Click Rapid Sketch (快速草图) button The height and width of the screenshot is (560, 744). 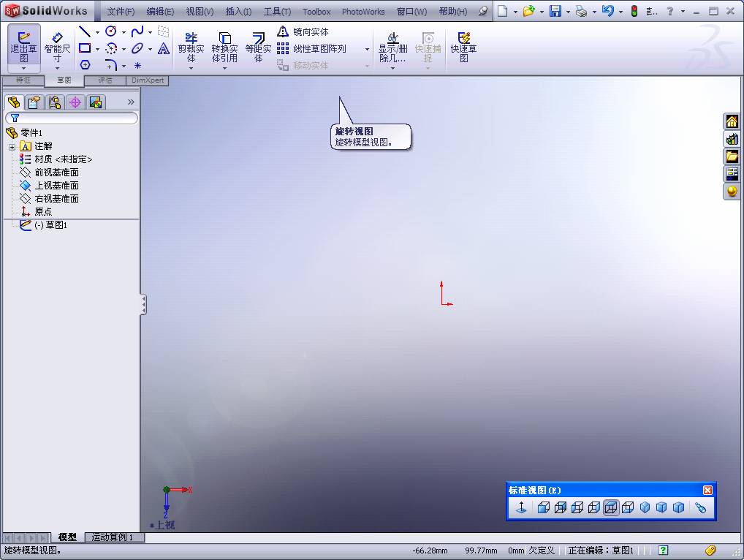463,48
